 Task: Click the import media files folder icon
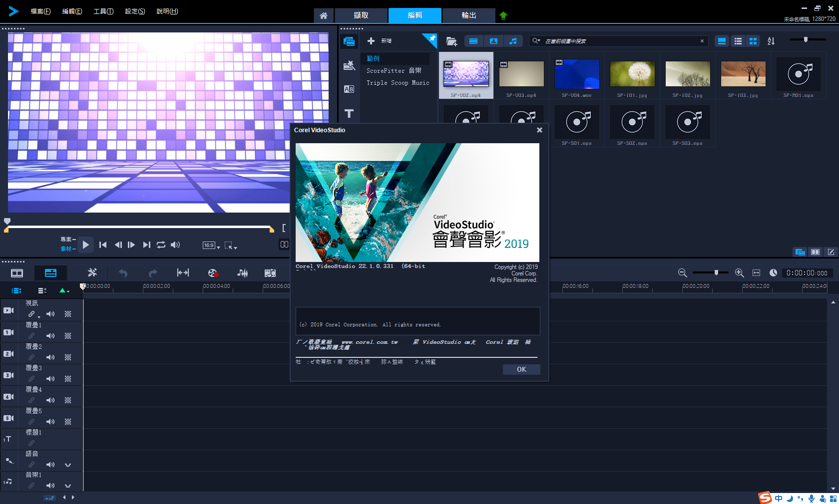[x=451, y=41]
